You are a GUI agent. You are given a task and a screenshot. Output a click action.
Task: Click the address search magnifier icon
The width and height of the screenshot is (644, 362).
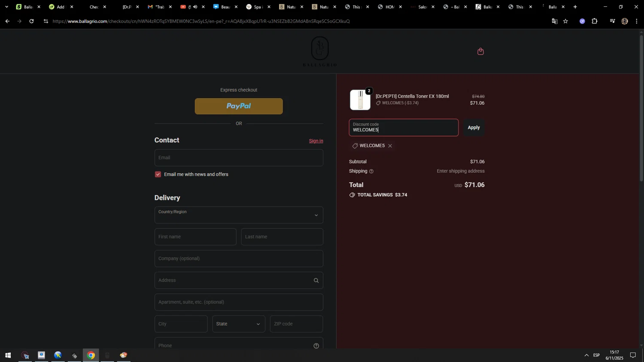click(316, 281)
